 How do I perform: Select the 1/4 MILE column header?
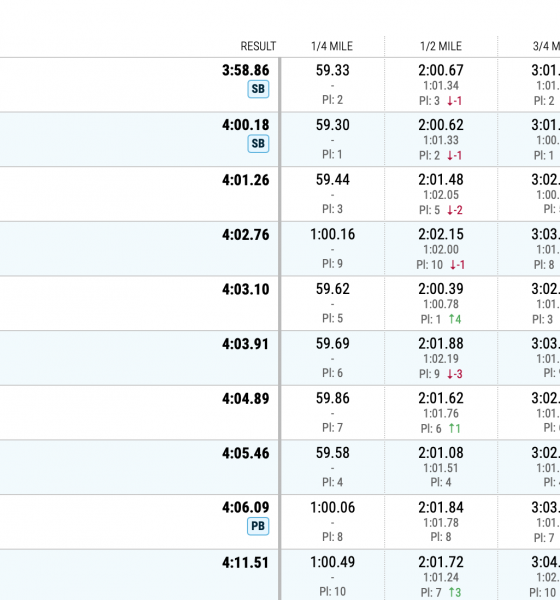pos(332,46)
